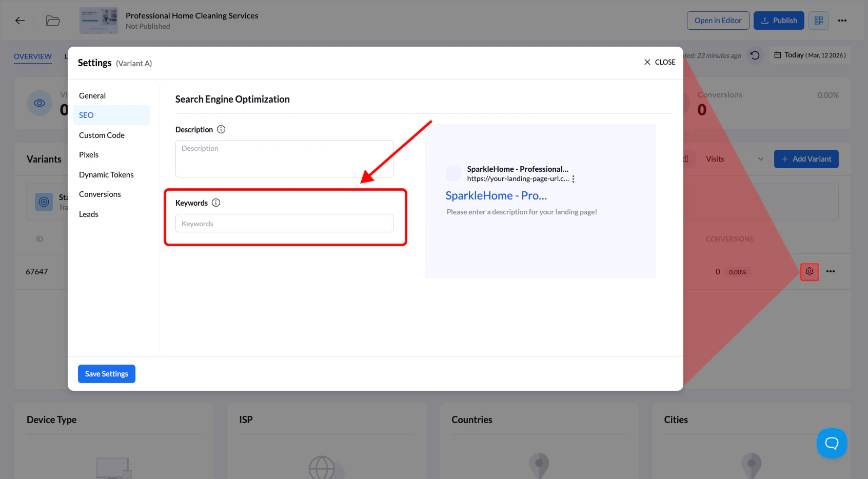
Task: Open the Custom Code section
Action: pos(111,135)
